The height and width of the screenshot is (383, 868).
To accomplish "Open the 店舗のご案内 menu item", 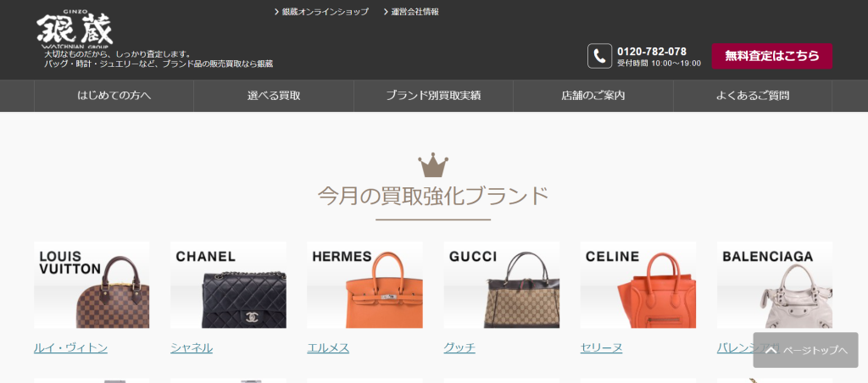I will [x=593, y=95].
